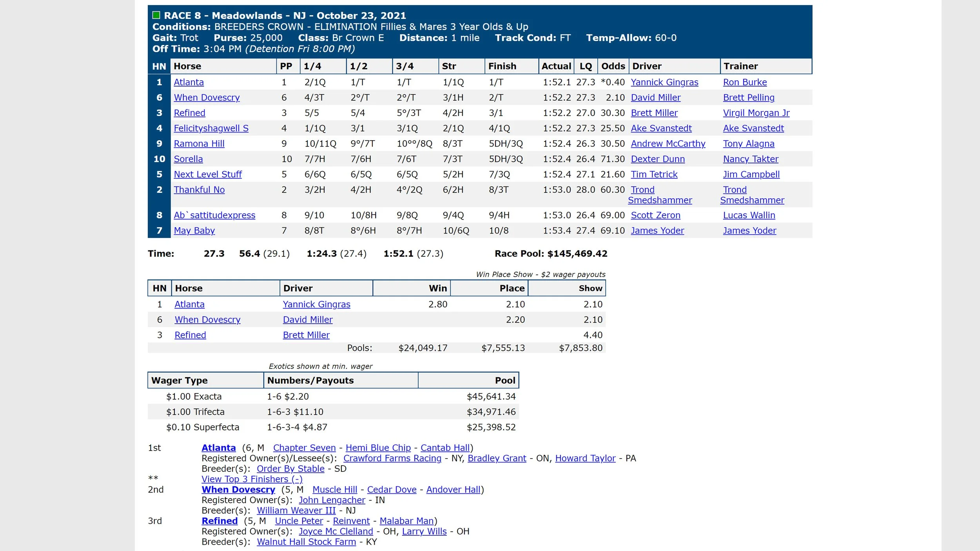980x551 pixels.
Task: Click bold When Dovescry in 2nd place details
Action: tap(238, 490)
